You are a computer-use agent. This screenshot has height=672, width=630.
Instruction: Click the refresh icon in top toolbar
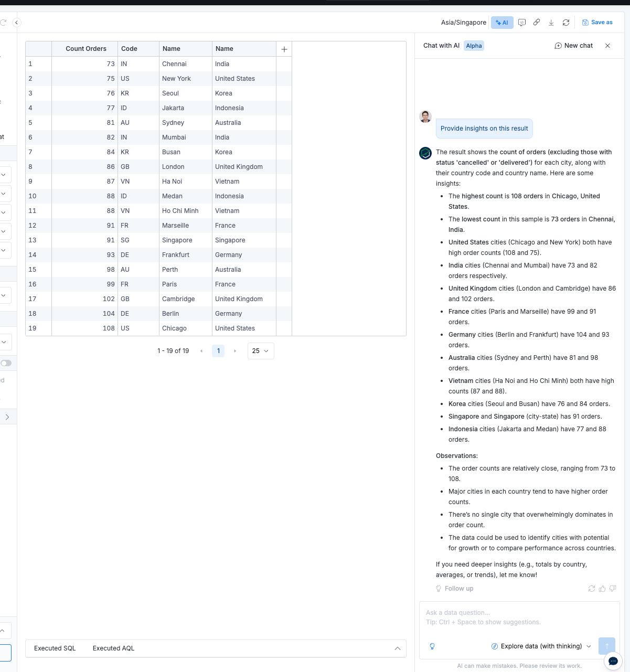point(566,23)
